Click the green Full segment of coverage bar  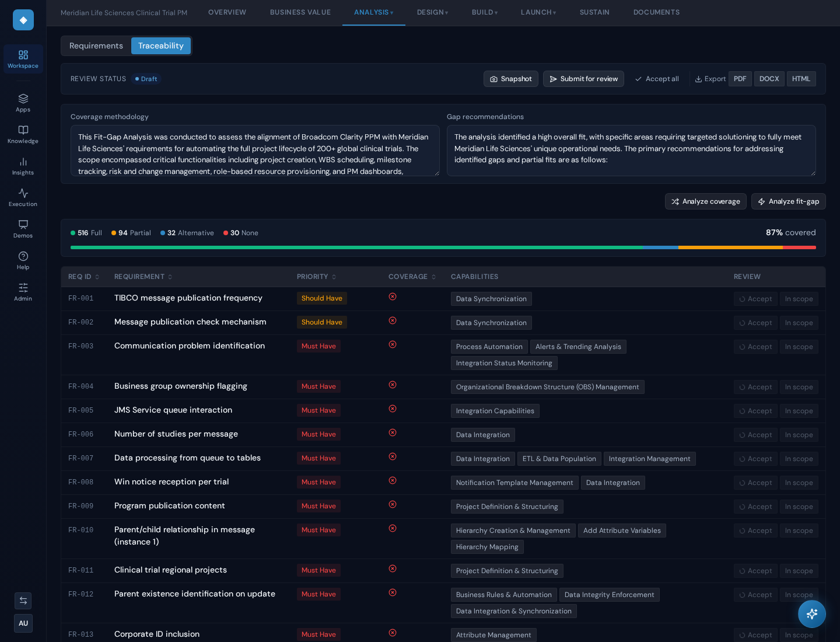[356, 247]
